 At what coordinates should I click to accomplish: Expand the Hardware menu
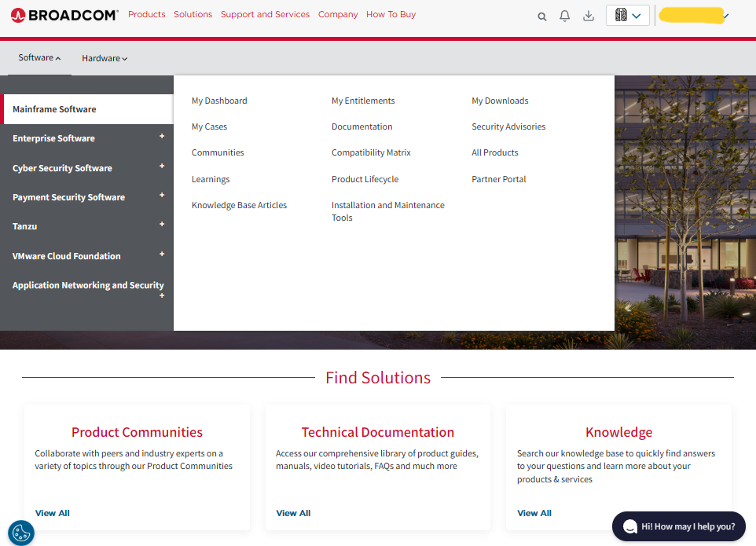pyautogui.click(x=105, y=58)
